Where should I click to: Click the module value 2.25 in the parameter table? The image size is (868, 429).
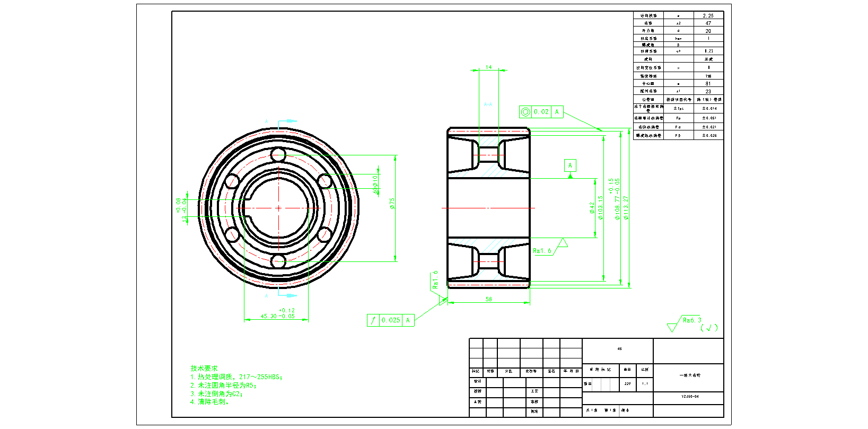tap(708, 16)
